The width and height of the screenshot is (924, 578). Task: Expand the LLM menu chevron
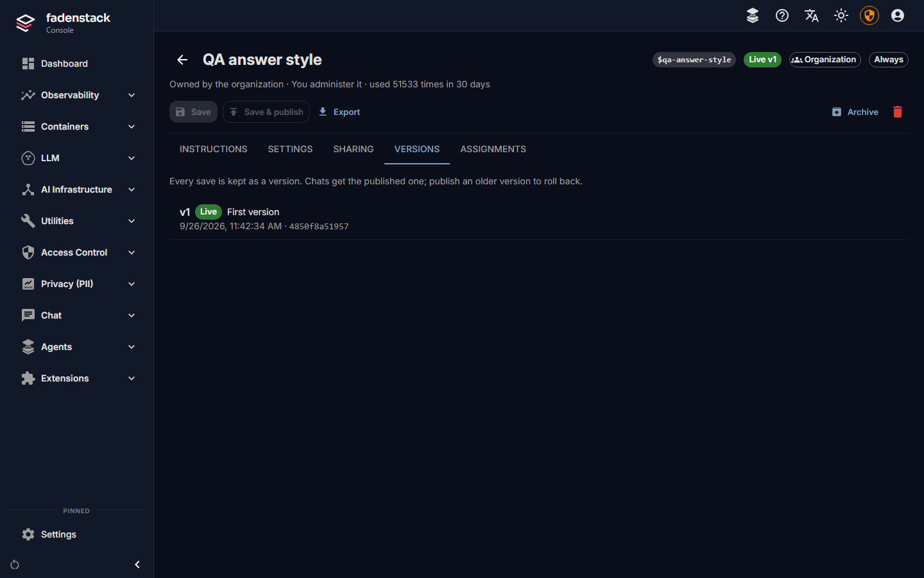[x=132, y=158]
